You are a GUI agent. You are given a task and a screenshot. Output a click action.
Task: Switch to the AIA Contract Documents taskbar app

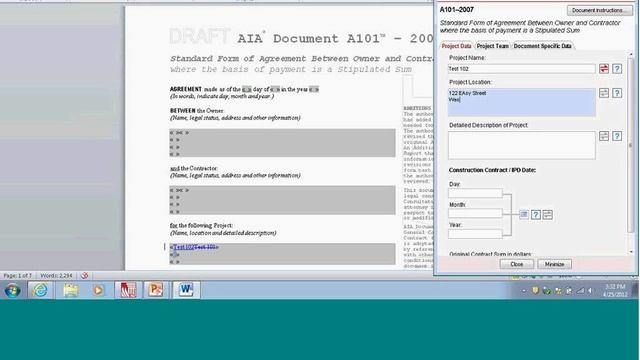(x=128, y=290)
